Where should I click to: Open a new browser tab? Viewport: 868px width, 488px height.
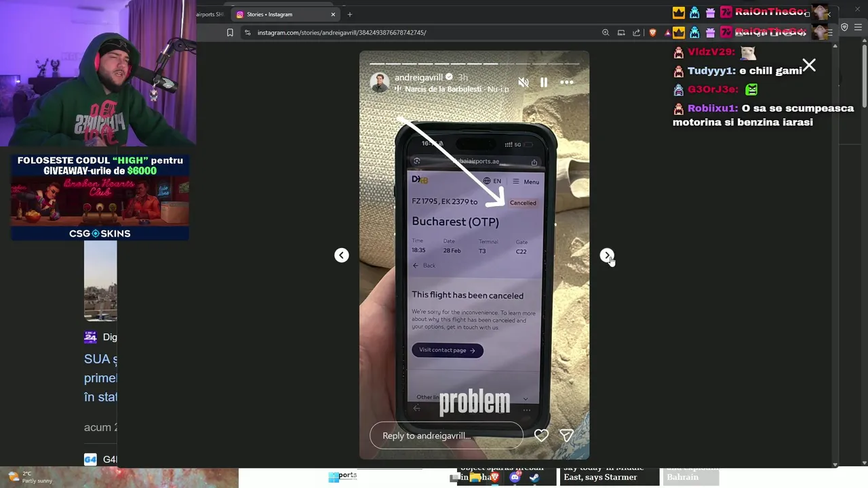350,14
